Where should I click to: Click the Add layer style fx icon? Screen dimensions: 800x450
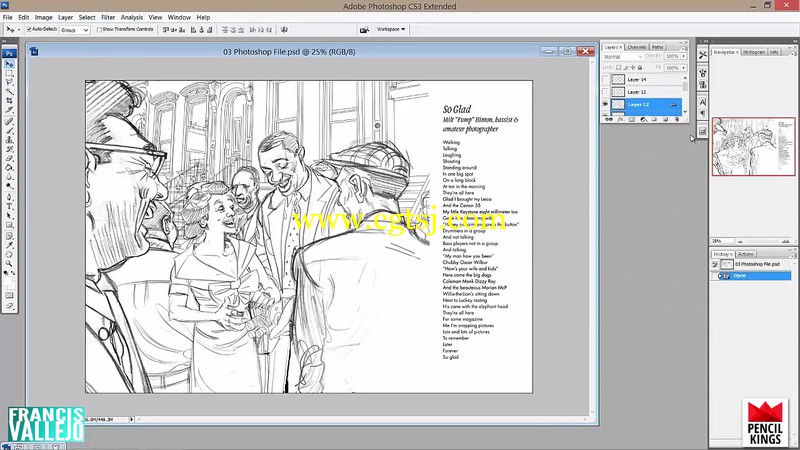tap(620, 119)
